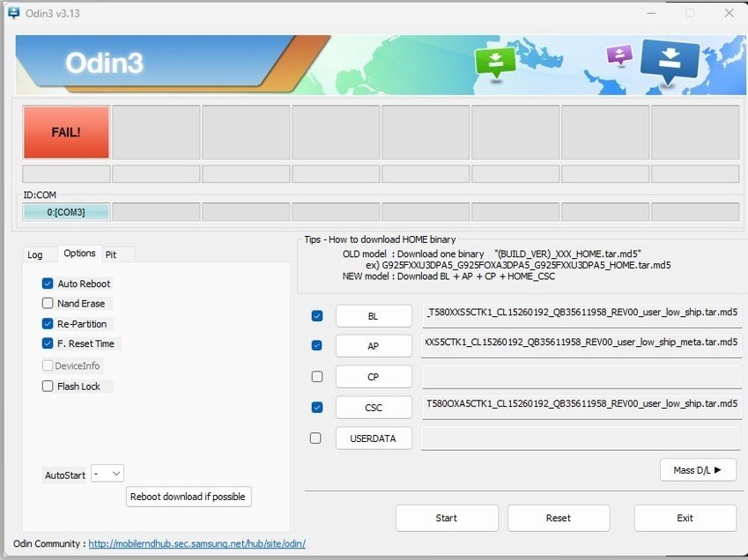Click the red FAIL! status box
The image size is (748, 560).
click(66, 132)
